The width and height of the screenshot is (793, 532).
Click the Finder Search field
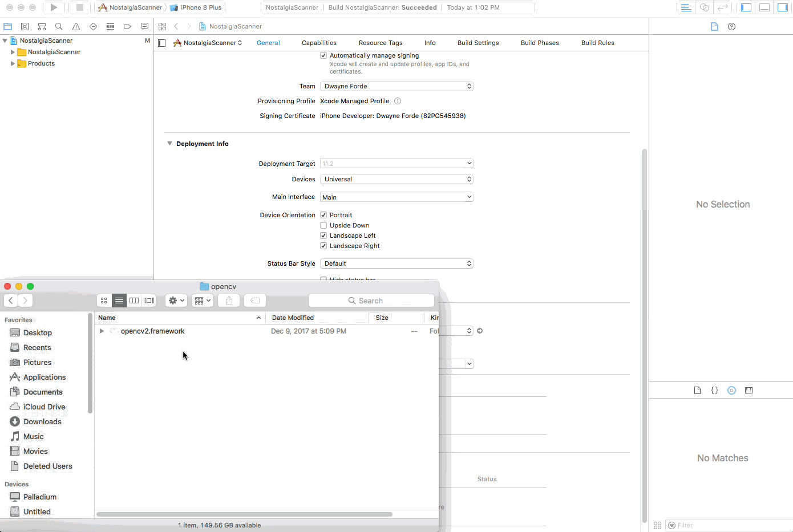click(x=371, y=300)
